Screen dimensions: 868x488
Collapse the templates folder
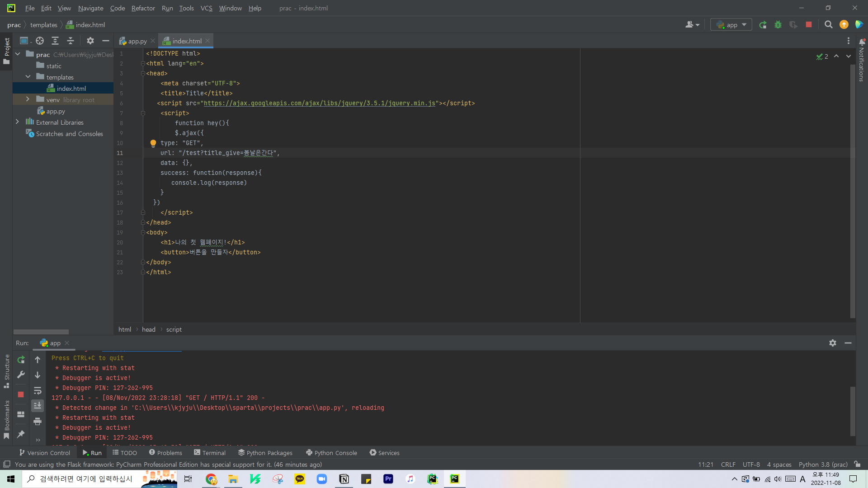pyautogui.click(x=28, y=77)
